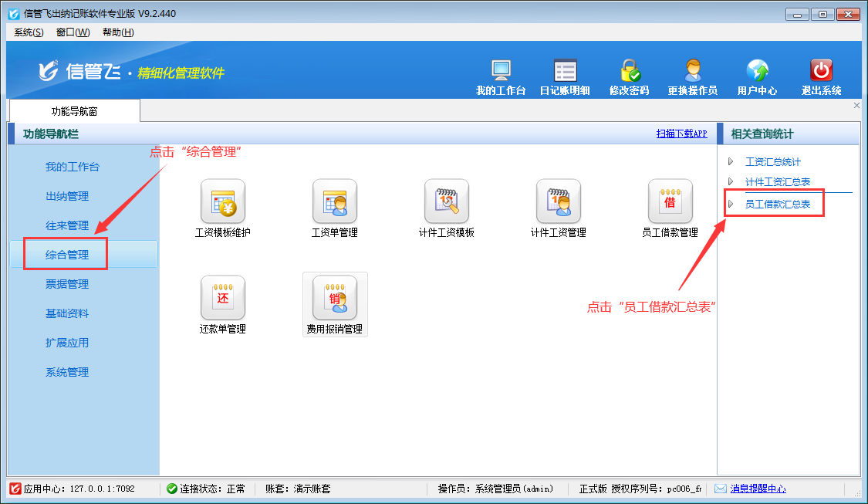The width and height of the screenshot is (868, 504).
Task: Expand 工资汇总统计 arrow in query panel
Action: (731, 162)
